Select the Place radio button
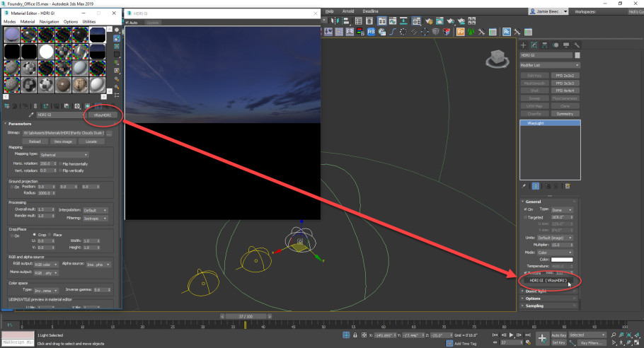 (x=50, y=235)
